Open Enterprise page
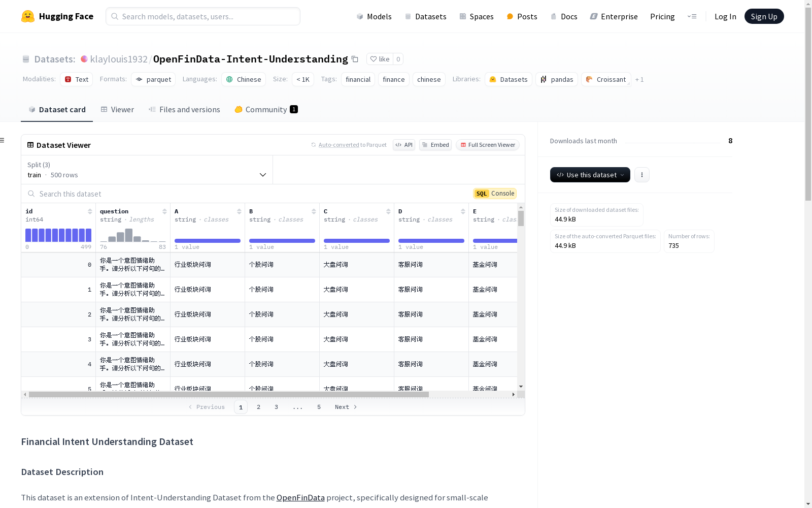The height and width of the screenshot is (508, 812). tap(614, 16)
